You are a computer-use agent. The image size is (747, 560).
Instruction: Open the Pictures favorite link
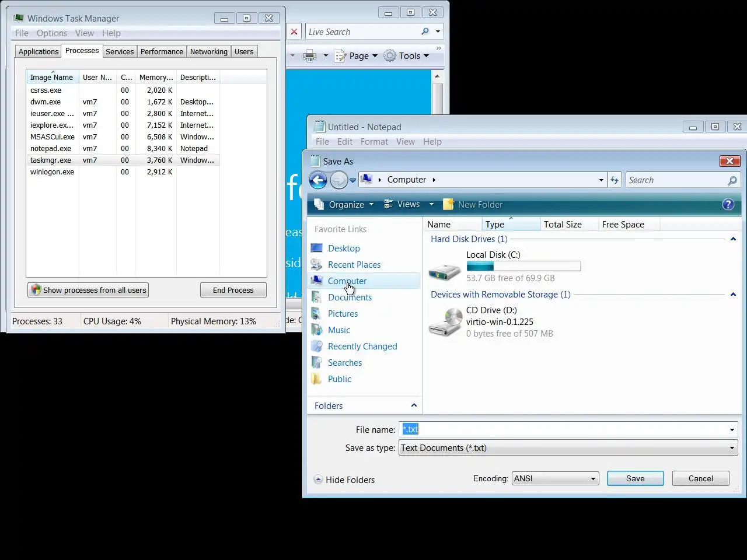(x=343, y=314)
